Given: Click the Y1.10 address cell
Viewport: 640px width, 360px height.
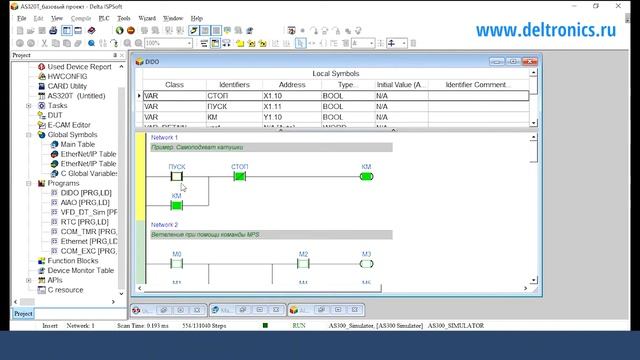Looking at the screenshot, I should (292, 117).
